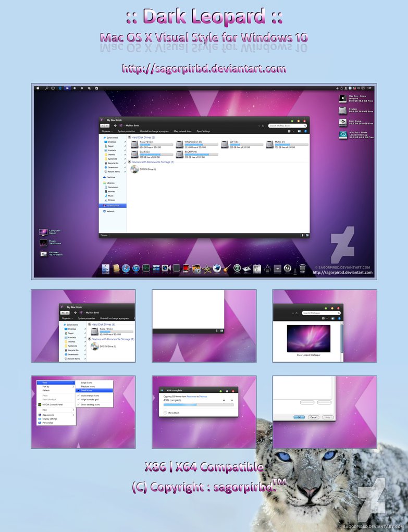Toggle Align icons to grid check
The image size is (408, 532).
[94, 400]
